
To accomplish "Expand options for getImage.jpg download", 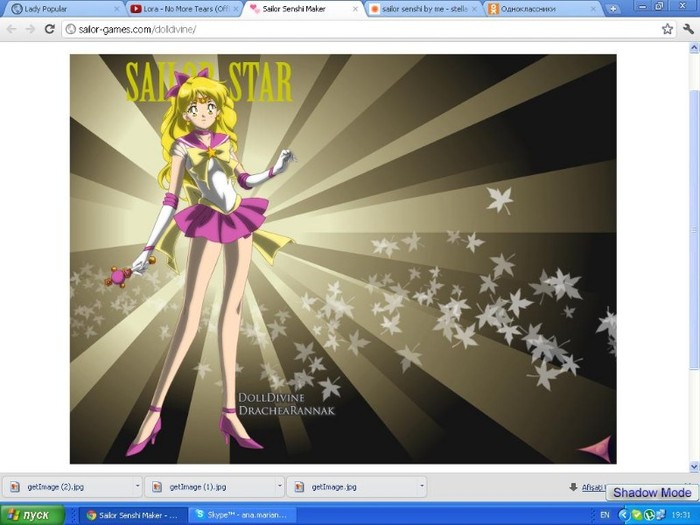I will 422,487.
